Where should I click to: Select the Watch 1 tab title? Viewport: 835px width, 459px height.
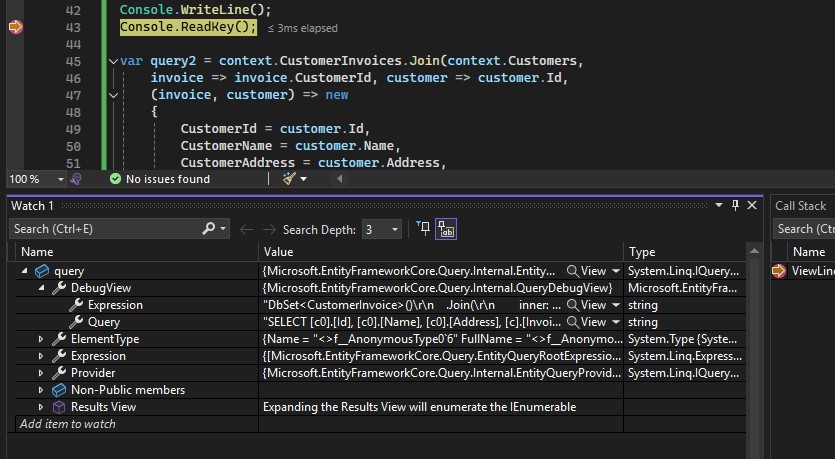pos(32,206)
